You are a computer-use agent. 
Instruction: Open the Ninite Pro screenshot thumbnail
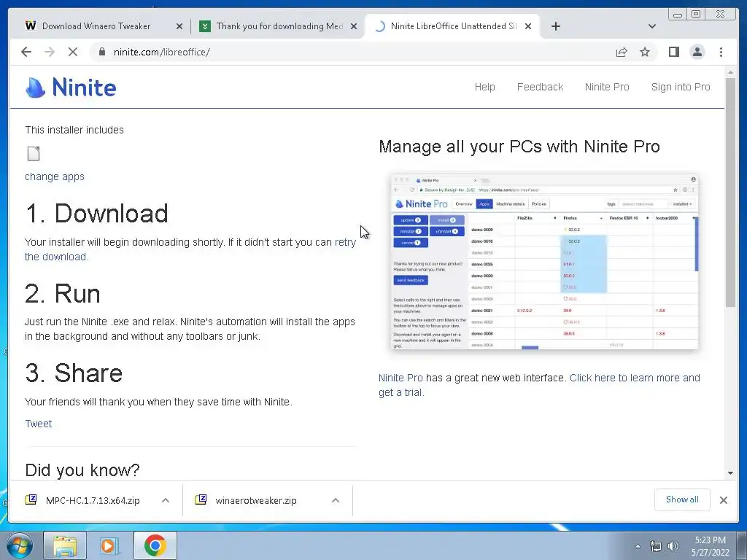(544, 262)
